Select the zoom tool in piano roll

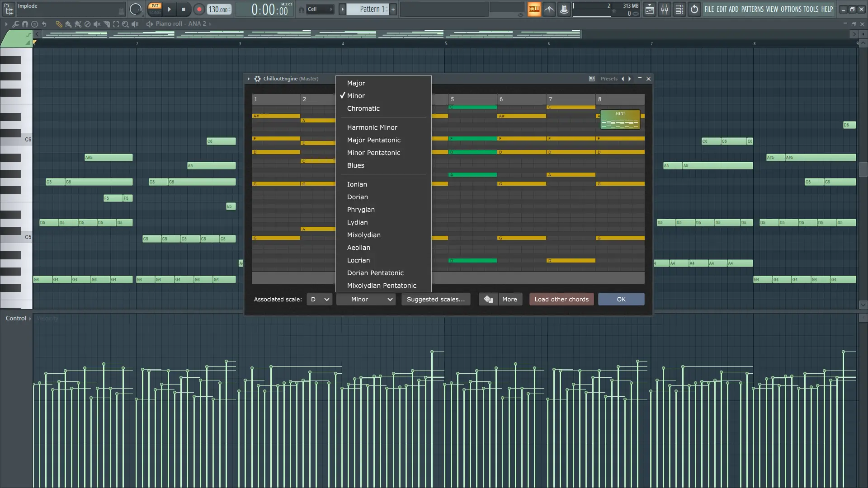click(x=125, y=24)
